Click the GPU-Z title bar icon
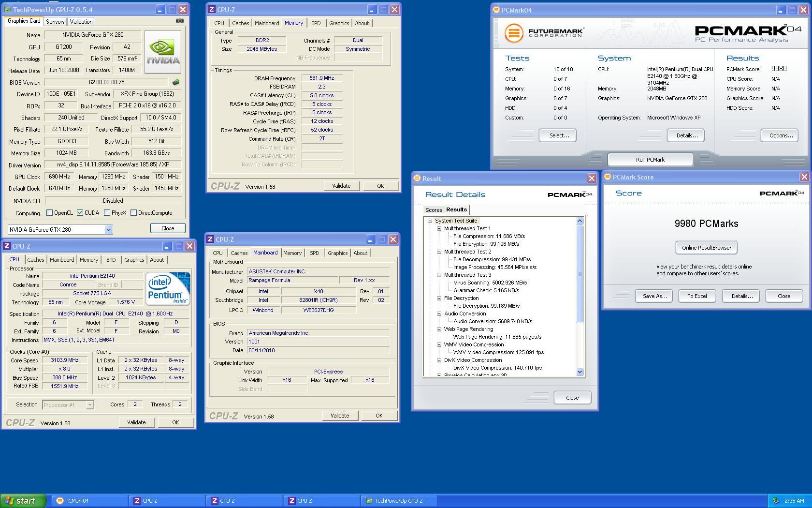812x508 pixels. point(7,9)
